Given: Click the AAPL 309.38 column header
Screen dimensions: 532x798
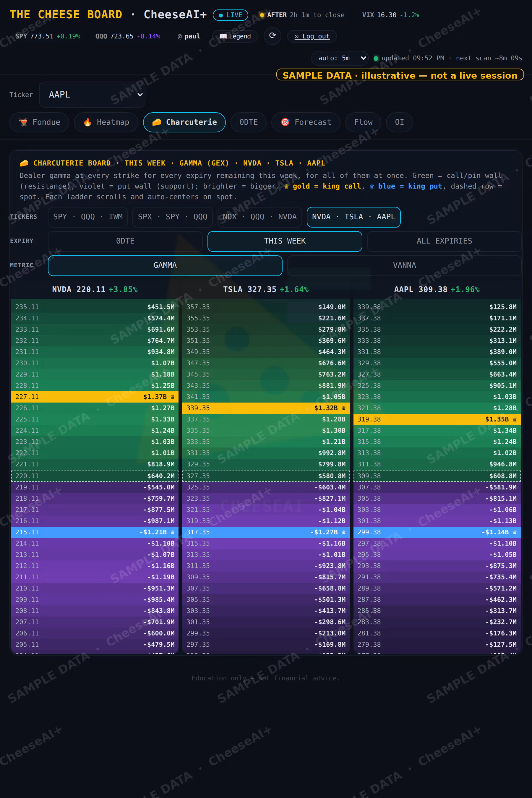Looking at the screenshot, I should (437, 289).
